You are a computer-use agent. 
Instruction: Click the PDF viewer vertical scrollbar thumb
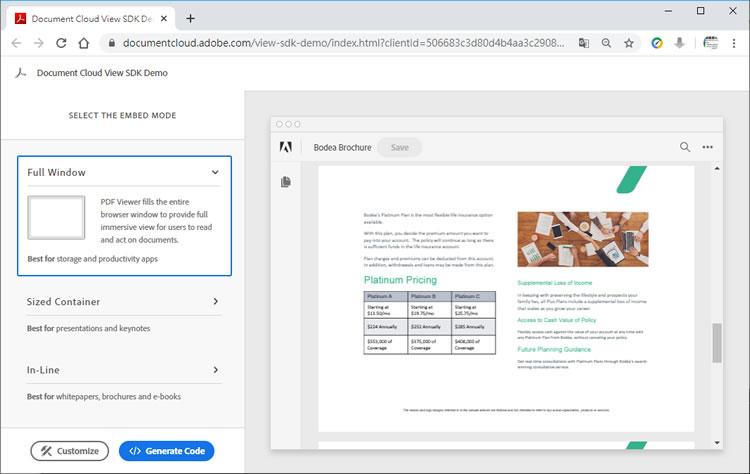716,343
